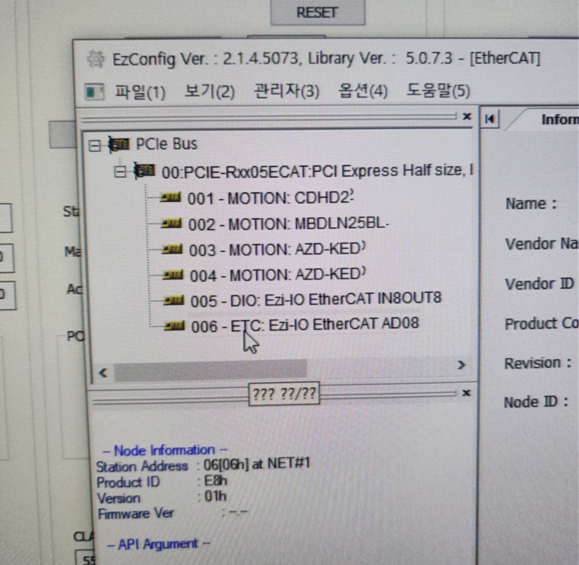Select the PCIe Bus tree item
This screenshot has width=579, height=565.
point(167,144)
